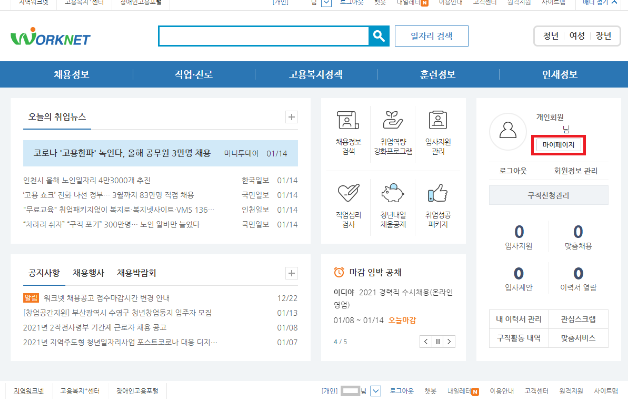Open 장애인고용포털 in the bottom bar
Image resolution: width=628 pixels, height=399 pixels.
pos(137,391)
